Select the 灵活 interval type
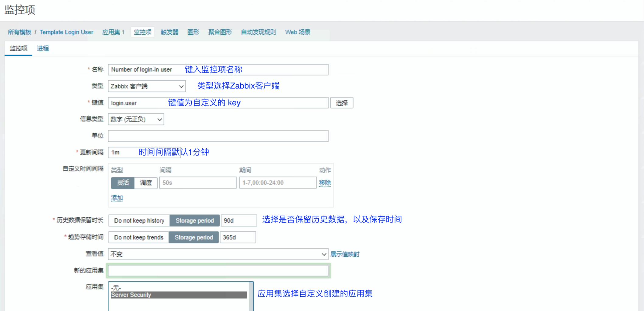 tap(123, 183)
